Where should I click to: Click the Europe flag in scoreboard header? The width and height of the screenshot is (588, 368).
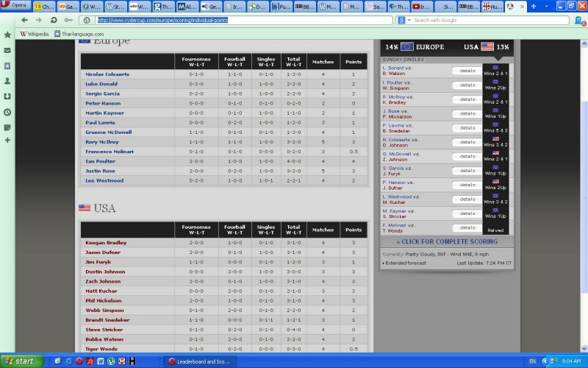point(407,46)
